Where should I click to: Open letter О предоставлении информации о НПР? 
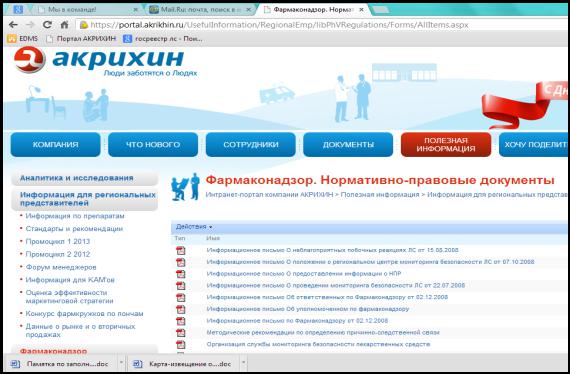point(304,273)
